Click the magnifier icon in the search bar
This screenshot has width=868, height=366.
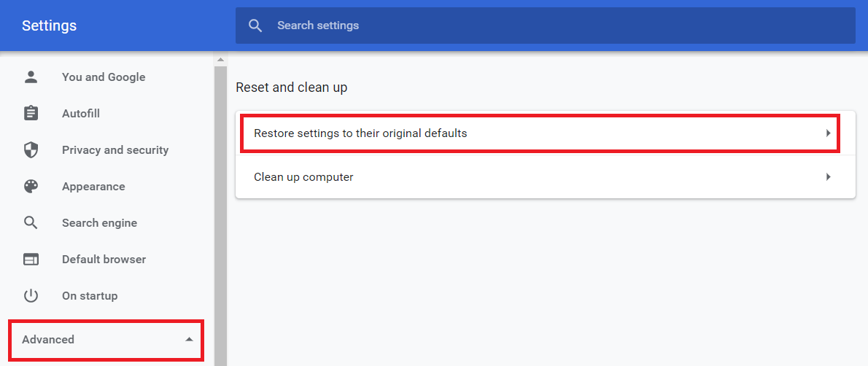(255, 26)
